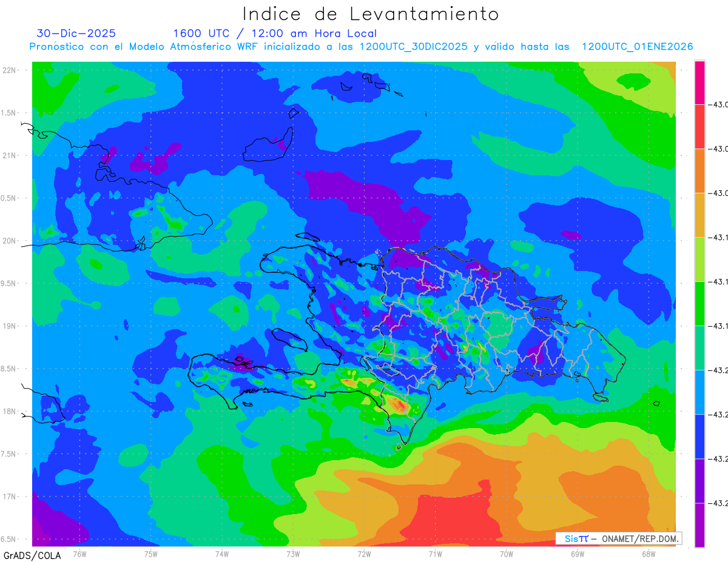Viewport: 728px width, 562px height.
Task: Click the '17N' latitude label
Action: [10, 497]
